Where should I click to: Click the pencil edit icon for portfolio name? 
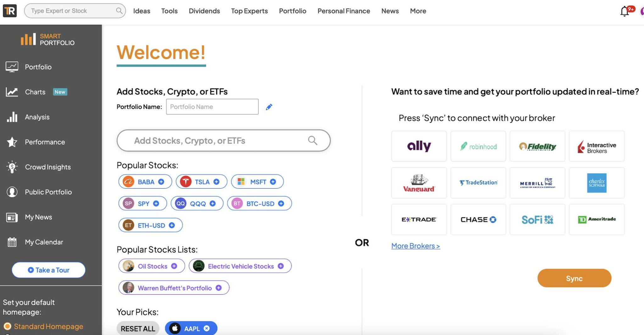tap(269, 107)
